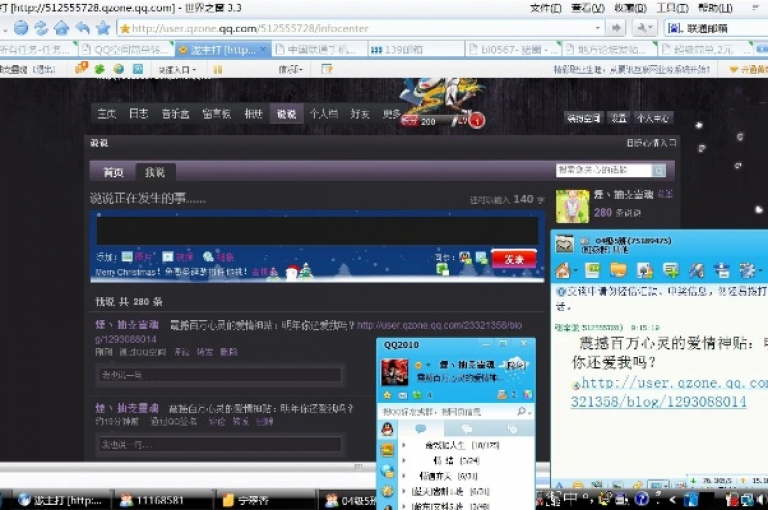Screen dimensions: 768x510
Task: Click the 说说 status text input box
Action: click(x=317, y=230)
